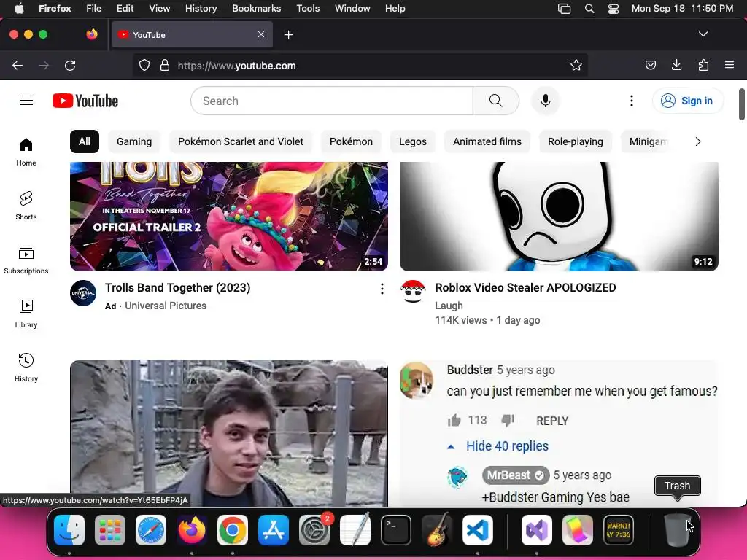Open Firefox downloads panel
The width and height of the screenshot is (747, 560).
676,65
